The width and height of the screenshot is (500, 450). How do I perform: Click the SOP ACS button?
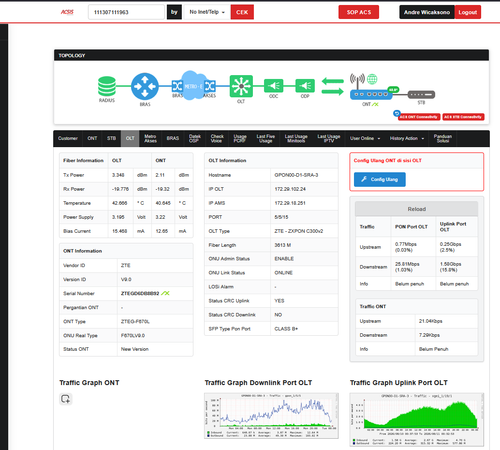[x=359, y=12]
